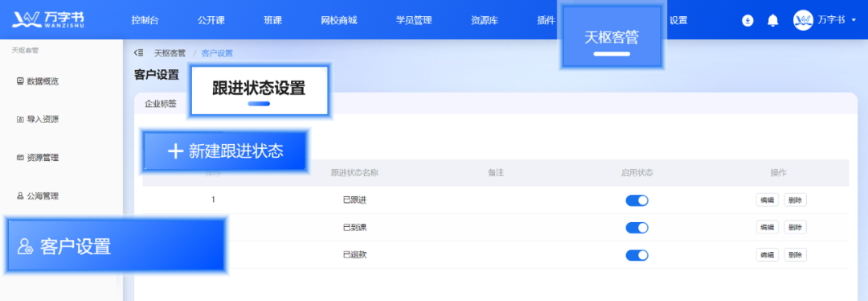868x301 pixels.
Task: Click 编辑 for the 已退款 row
Action: coord(768,255)
